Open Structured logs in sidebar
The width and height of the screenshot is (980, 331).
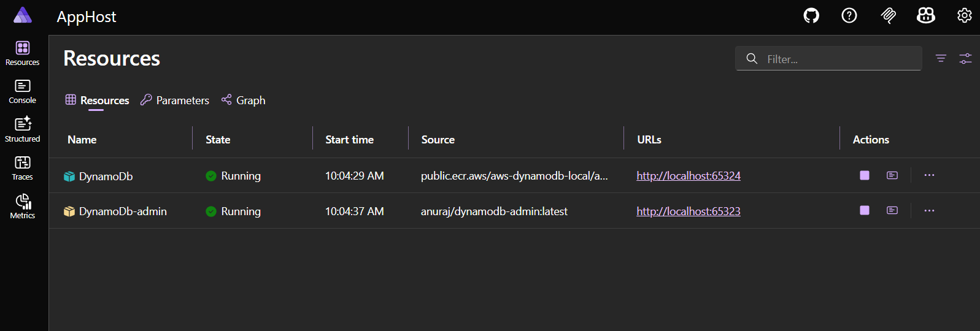23,130
